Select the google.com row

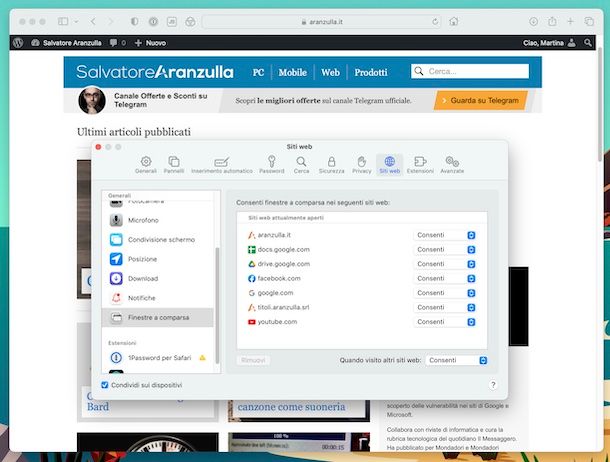click(x=362, y=293)
